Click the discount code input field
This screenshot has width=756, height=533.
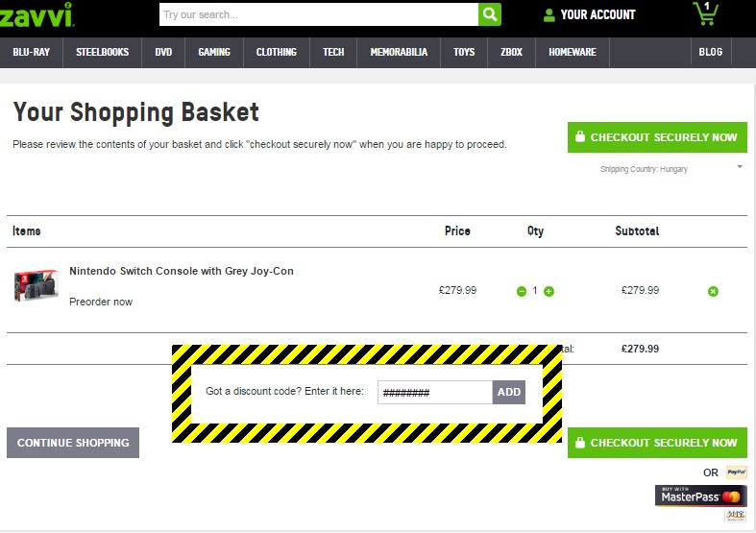435,392
